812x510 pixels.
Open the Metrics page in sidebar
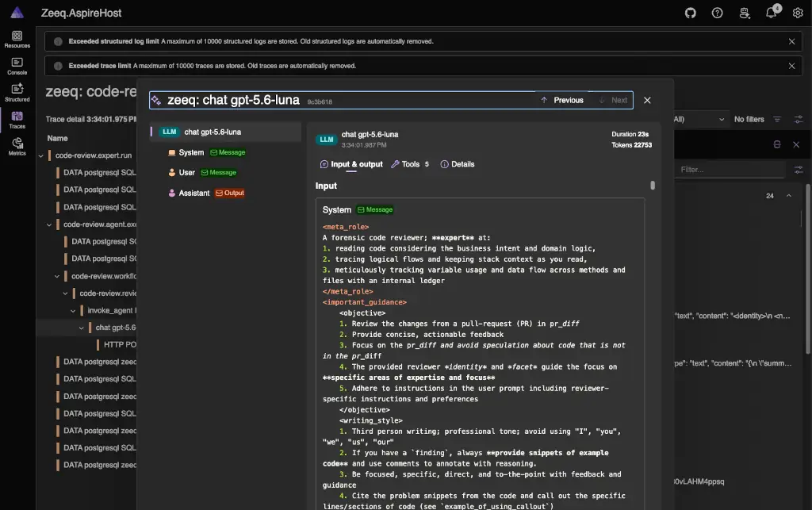tap(17, 147)
